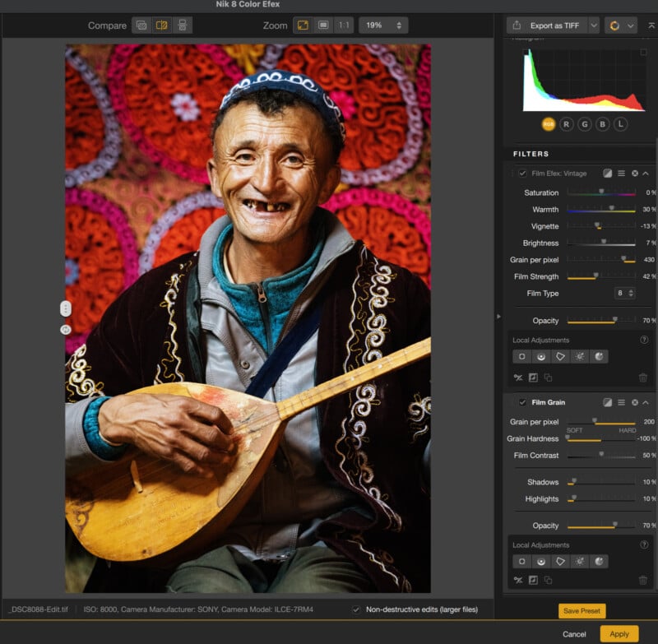Select the split-screen compare icon
Image resolution: width=658 pixels, height=644 pixels.
[x=161, y=25]
